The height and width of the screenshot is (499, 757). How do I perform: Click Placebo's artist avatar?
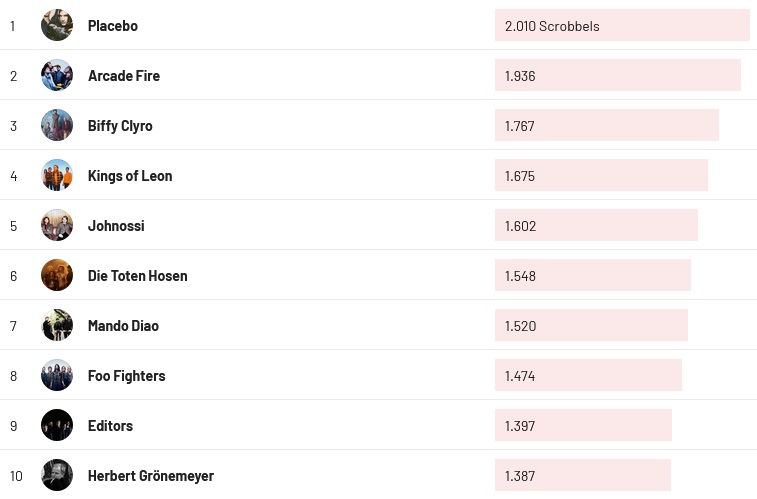(57, 25)
